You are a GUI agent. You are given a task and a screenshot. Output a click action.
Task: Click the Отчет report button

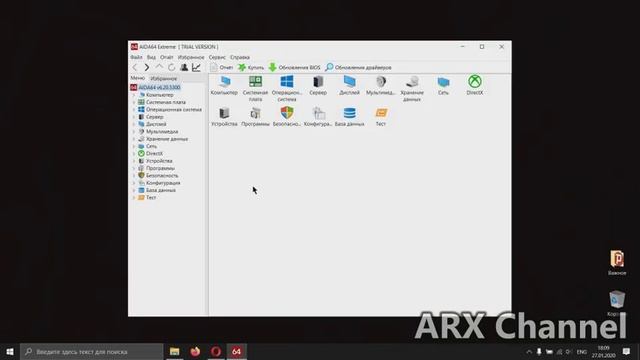point(222,67)
